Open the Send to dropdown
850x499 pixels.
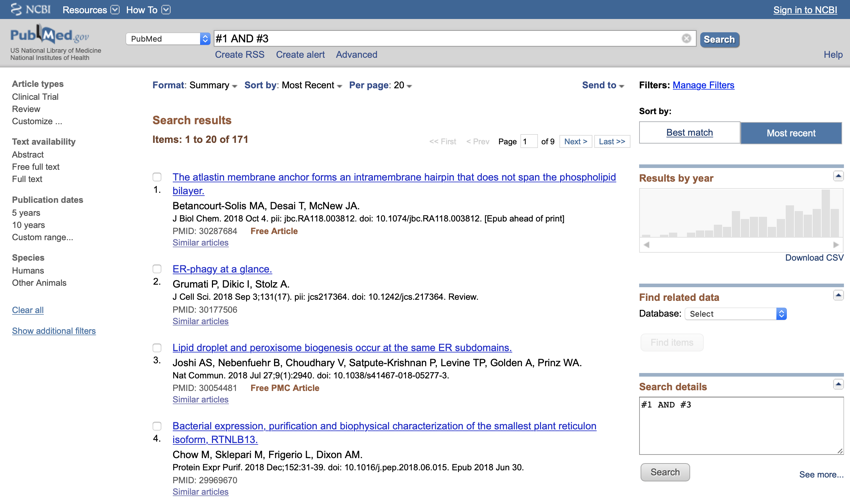pos(602,86)
